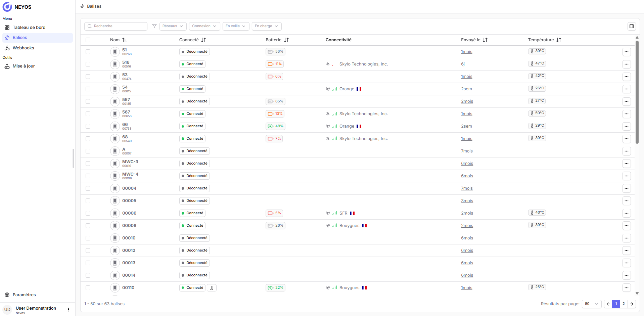Click the '2sem' sent date for beacon 66
The width and height of the screenshot is (644, 316).
466,126
